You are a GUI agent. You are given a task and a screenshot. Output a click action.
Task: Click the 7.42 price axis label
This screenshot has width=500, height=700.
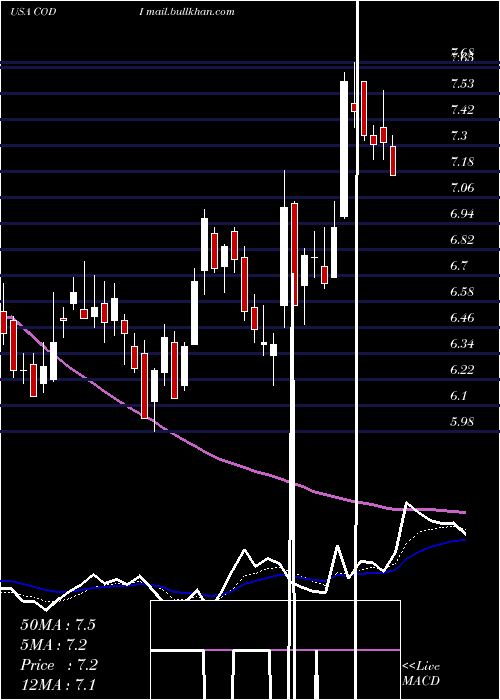(462, 110)
